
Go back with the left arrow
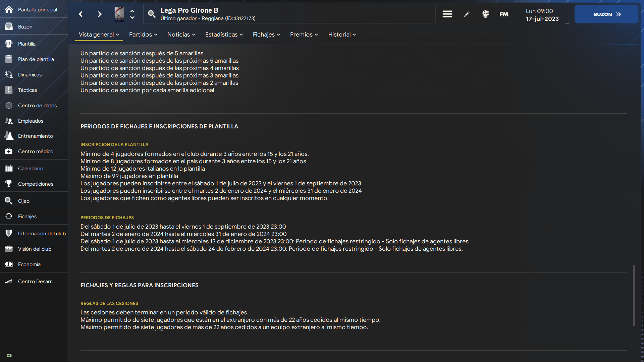coord(81,14)
